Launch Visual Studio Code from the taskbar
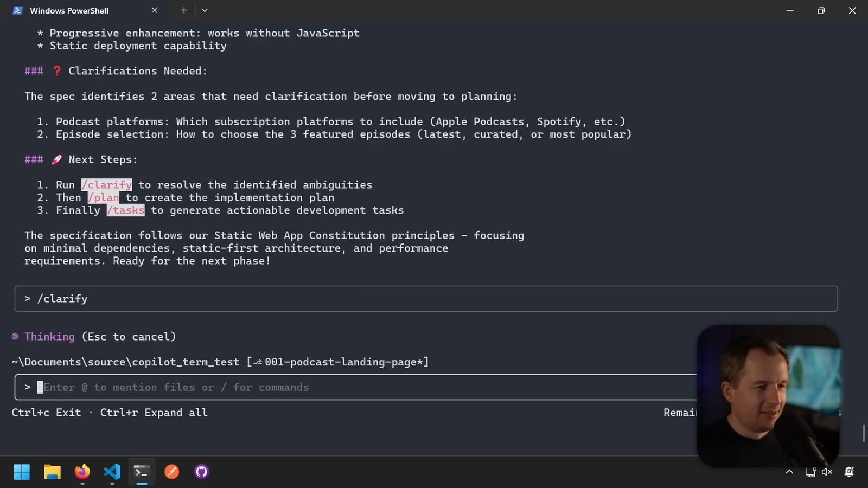The width and height of the screenshot is (868, 488). tap(112, 472)
